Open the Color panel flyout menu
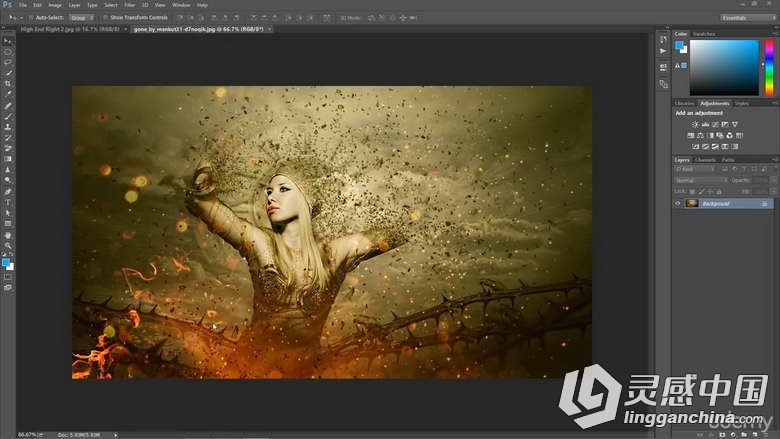The image size is (780, 439). click(775, 34)
